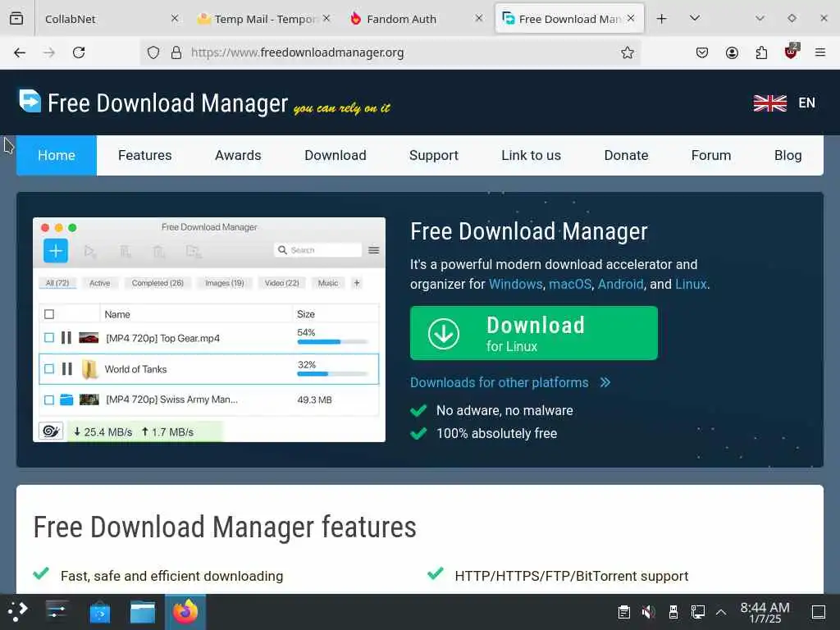840x630 pixels.
Task: Expand hidden system tray icons arrow
Action: 721,612
